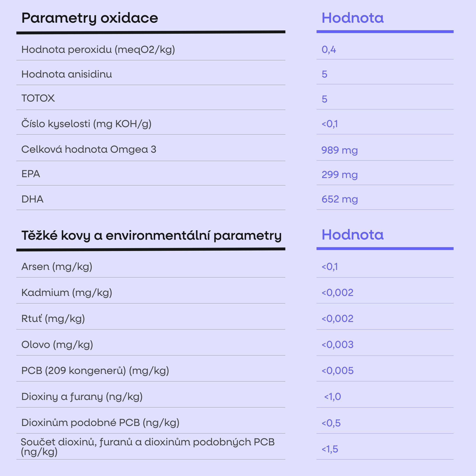Select 'Číslo kyselosti (mg KOH/g)' label
Image resolution: width=476 pixels, height=476 pixels.
tap(86, 124)
